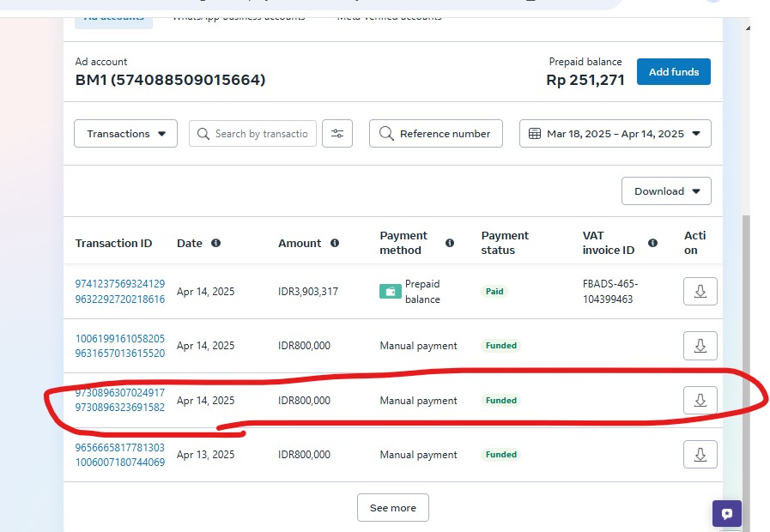Viewport: 770px width, 532px height.
Task: Open the advanced filters sliders icon
Action: coord(337,134)
